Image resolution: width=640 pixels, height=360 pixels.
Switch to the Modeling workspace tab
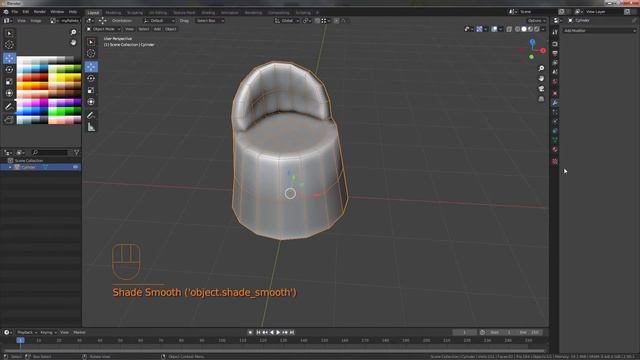coord(113,13)
